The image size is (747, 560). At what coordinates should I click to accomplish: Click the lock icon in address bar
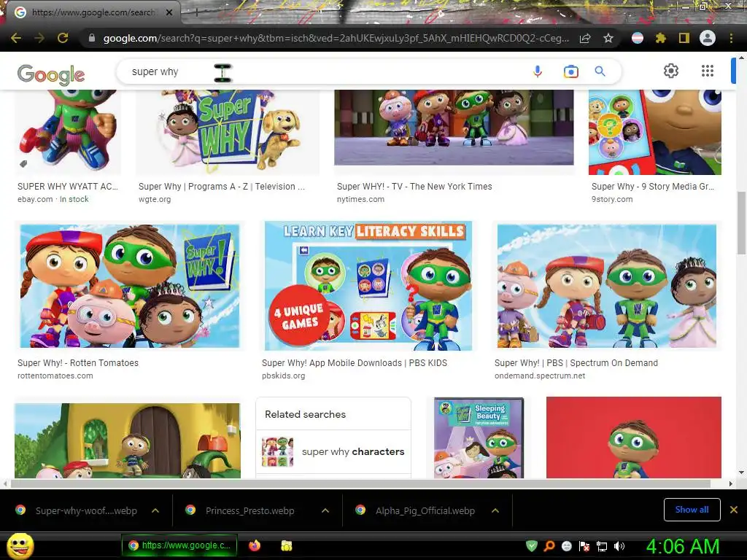coord(92,38)
